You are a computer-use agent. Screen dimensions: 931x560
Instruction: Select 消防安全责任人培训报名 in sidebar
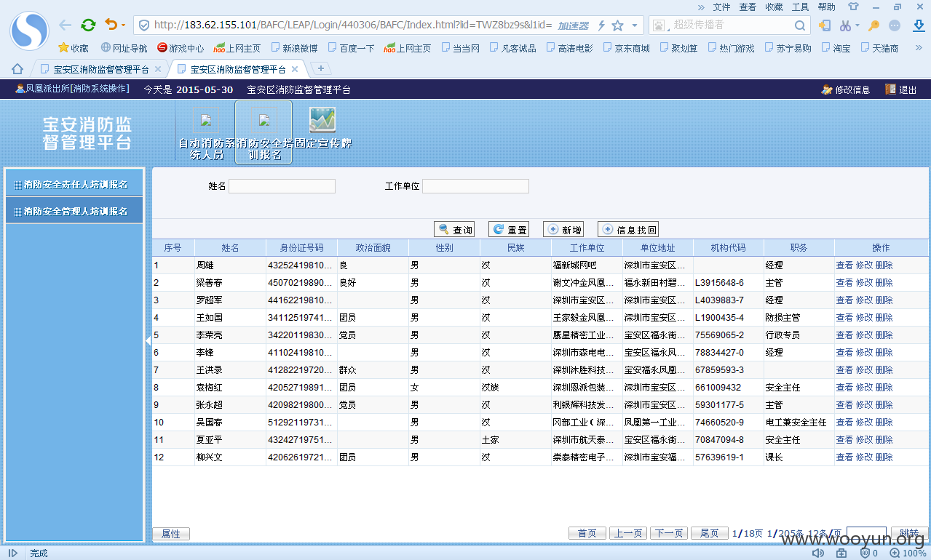[x=74, y=185]
